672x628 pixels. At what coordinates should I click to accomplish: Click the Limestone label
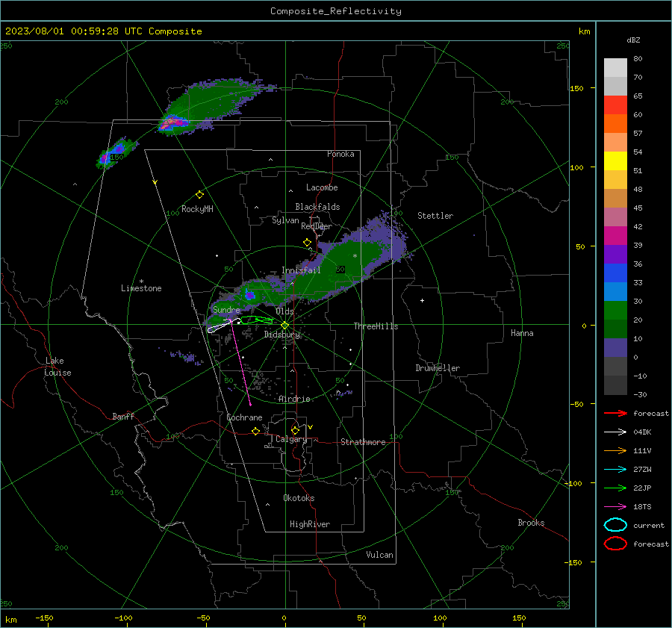tap(141, 288)
